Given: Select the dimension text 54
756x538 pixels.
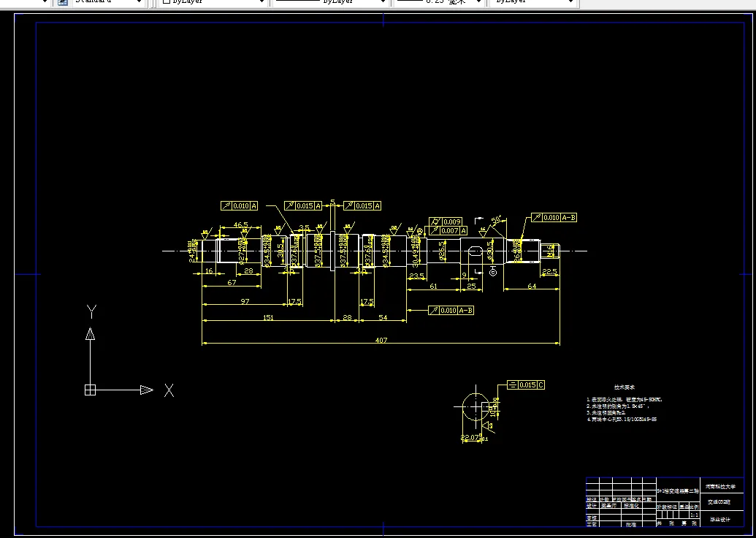Looking at the screenshot, I should coord(383,317).
